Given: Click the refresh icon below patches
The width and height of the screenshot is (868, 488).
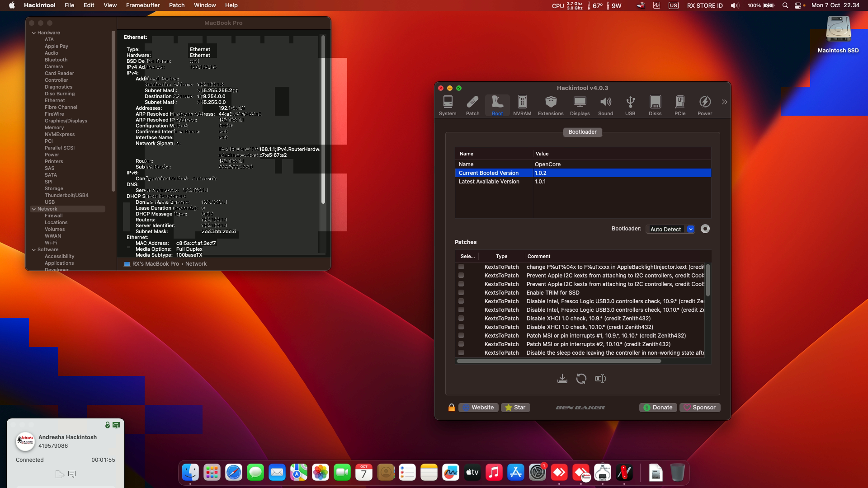Looking at the screenshot, I should [581, 379].
